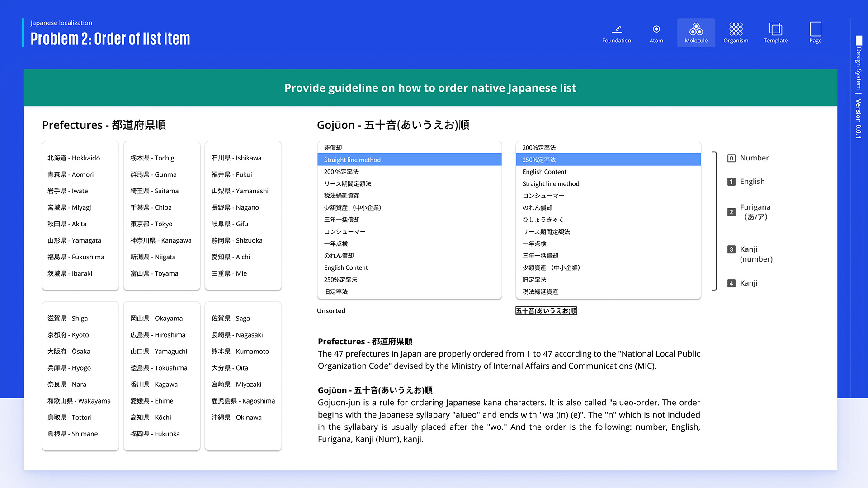This screenshot has height=488, width=868.
Task: Click '広島県 - Hiroshima' prefecture entry
Action: pyautogui.click(x=158, y=335)
